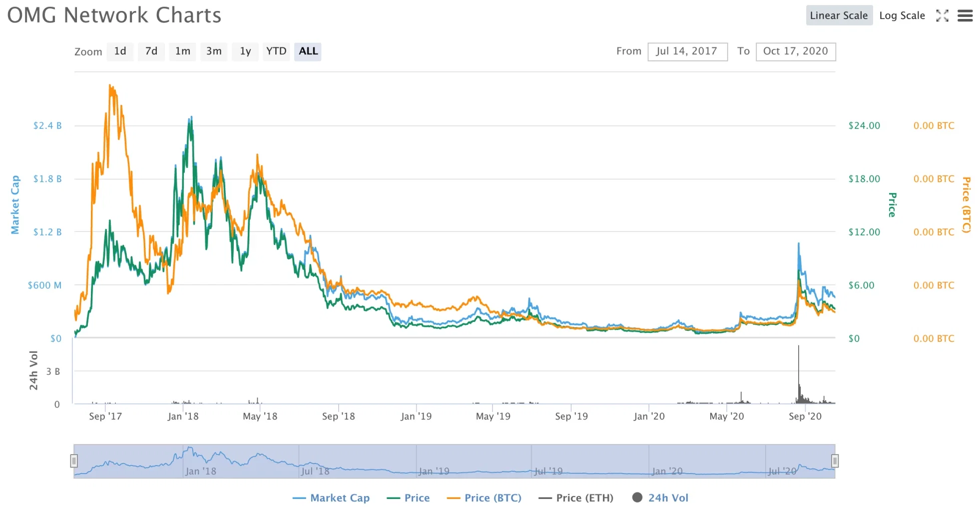Screen dimensions: 980x507
Task: Set zoom range to 1d
Action: point(120,51)
